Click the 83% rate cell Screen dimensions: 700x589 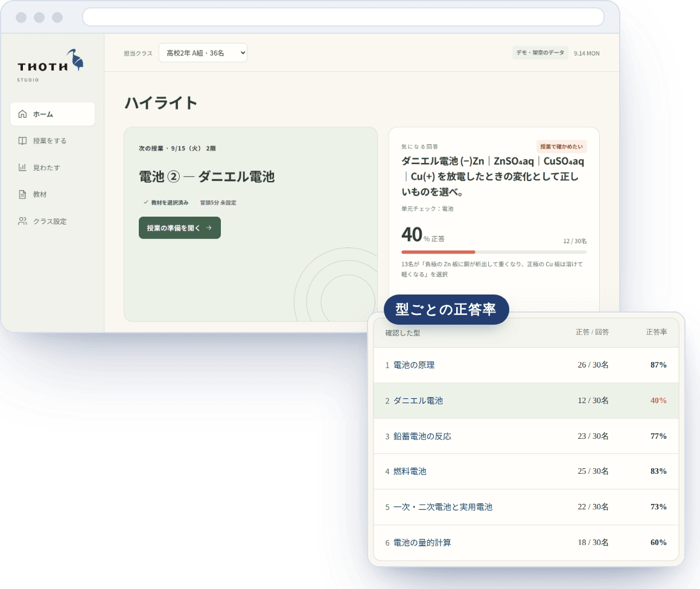(x=658, y=471)
